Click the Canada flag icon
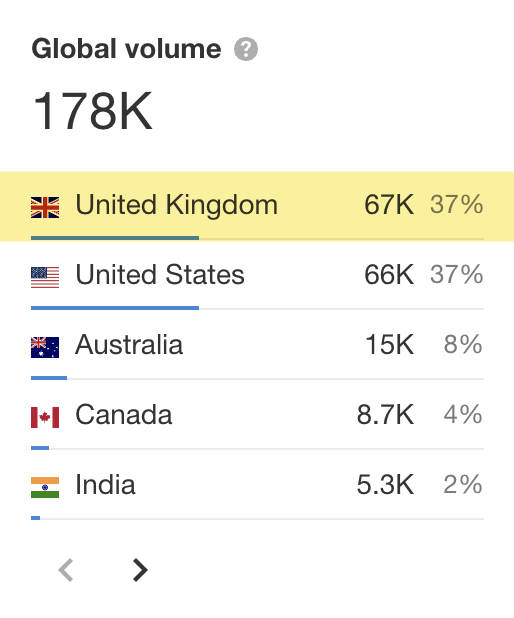The image size is (514, 618). coord(45,417)
